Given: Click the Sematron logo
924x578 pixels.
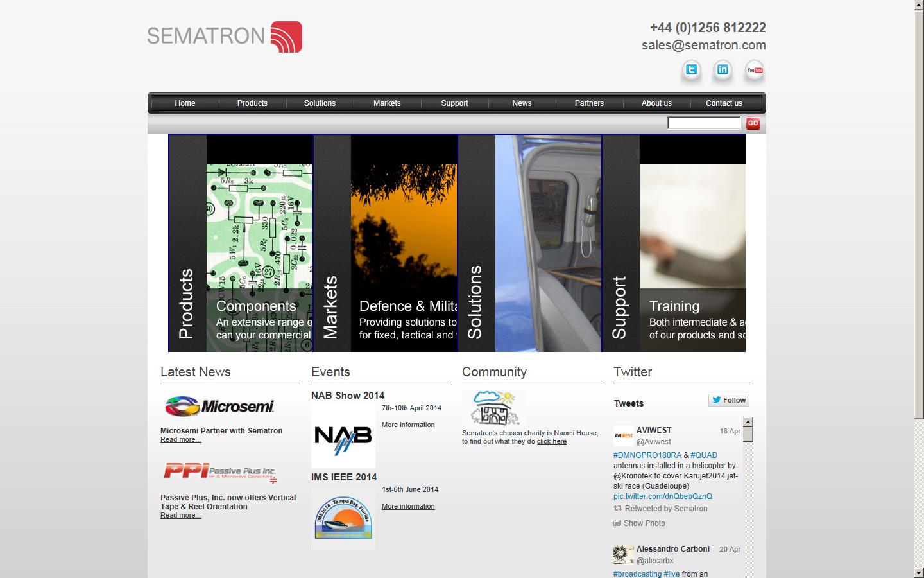Looking at the screenshot, I should click(x=225, y=37).
